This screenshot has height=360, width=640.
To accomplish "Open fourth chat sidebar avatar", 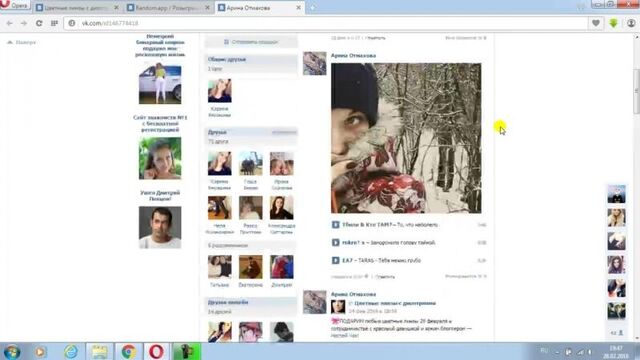I will point(616,264).
